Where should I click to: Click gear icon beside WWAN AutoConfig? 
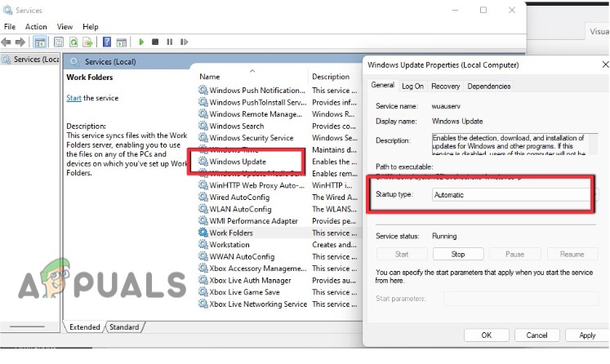coord(203,256)
